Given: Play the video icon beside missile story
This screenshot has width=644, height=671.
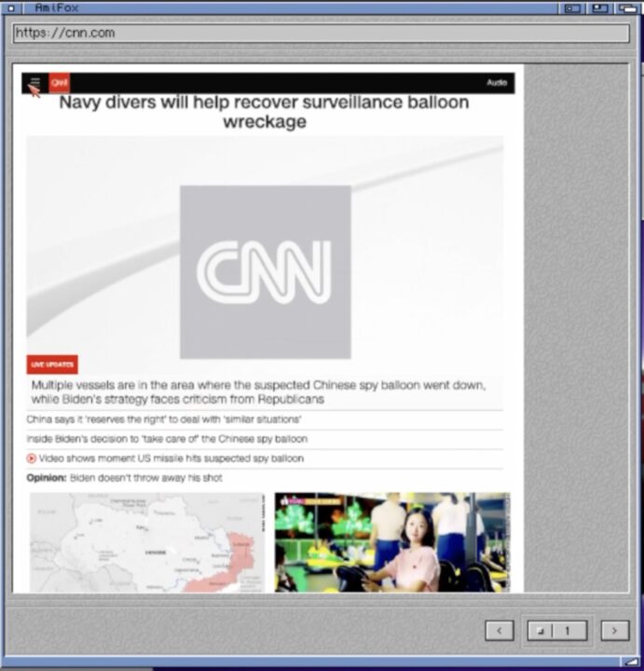Looking at the screenshot, I should tap(32, 459).
